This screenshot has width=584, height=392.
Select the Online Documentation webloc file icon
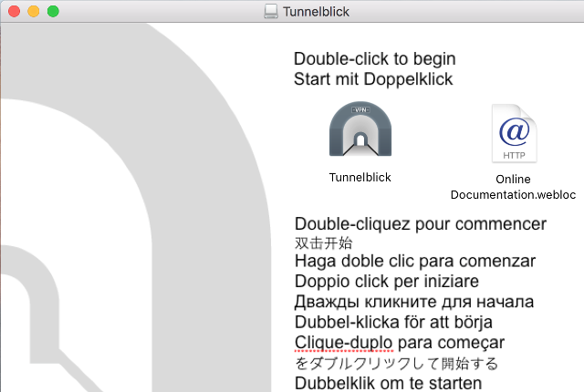point(514,133)
